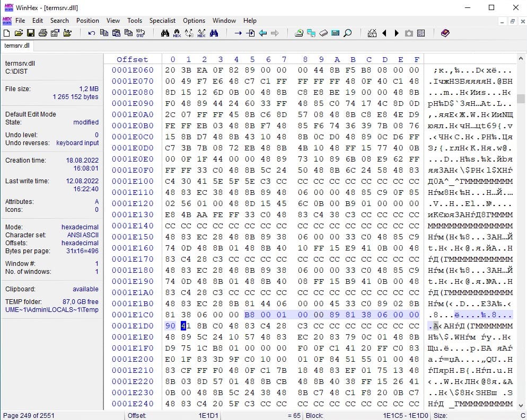The image size is (527, 420).
Task: Save the file with the floppy disk icon
Action: tap(31, 33)
